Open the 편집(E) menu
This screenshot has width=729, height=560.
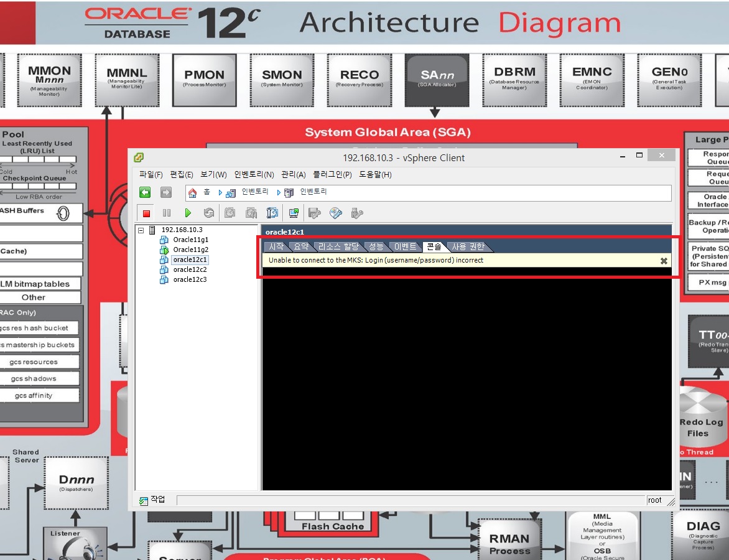pos(182,174)
